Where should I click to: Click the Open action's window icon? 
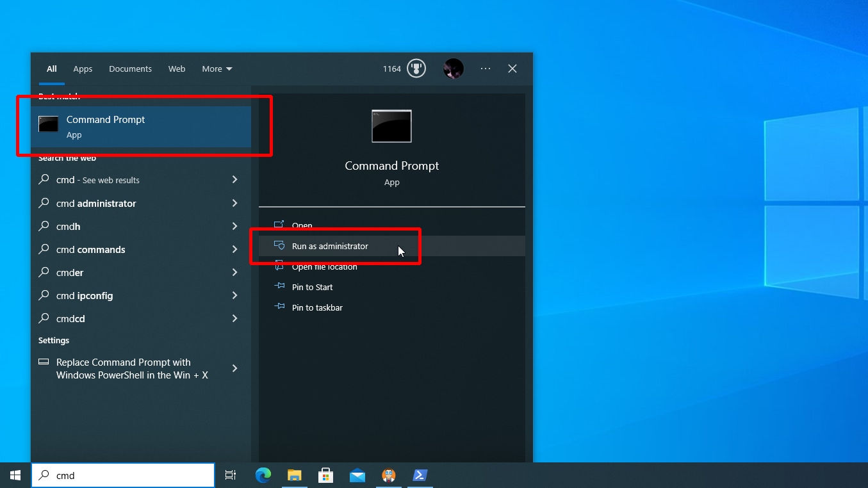pyautogui.click(x=279, y=225)
